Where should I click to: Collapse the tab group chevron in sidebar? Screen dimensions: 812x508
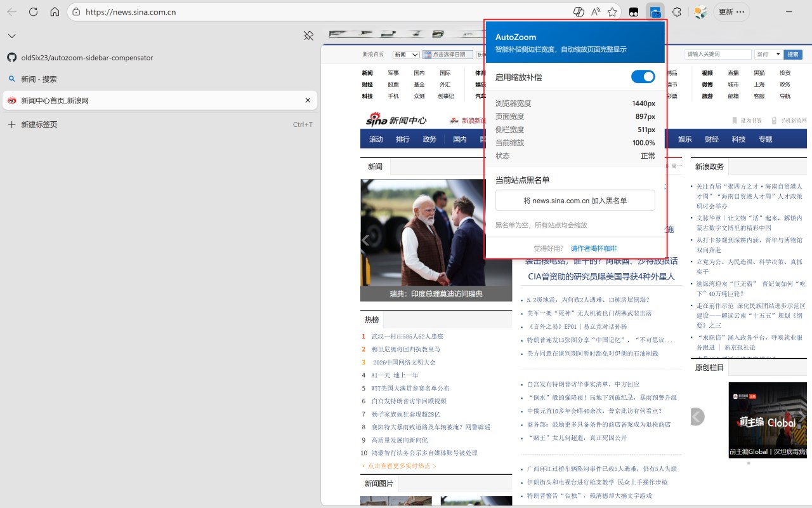coord(11,36)
